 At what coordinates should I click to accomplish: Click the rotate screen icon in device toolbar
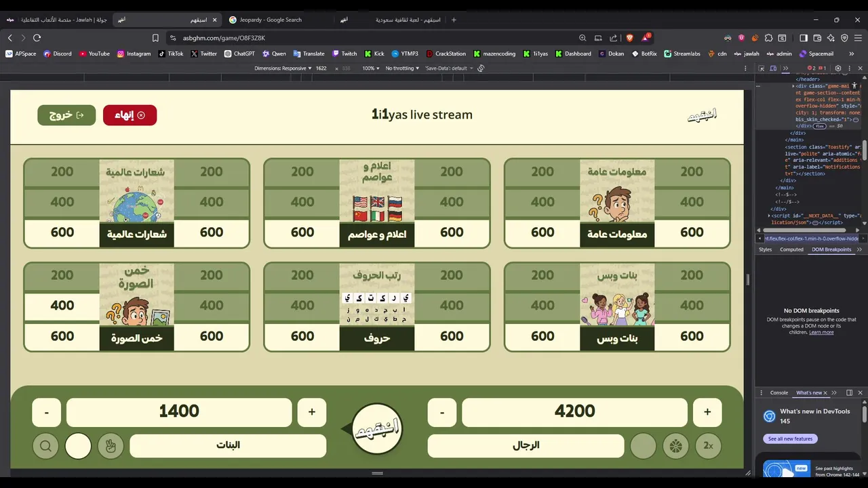[x=481, y=68]
